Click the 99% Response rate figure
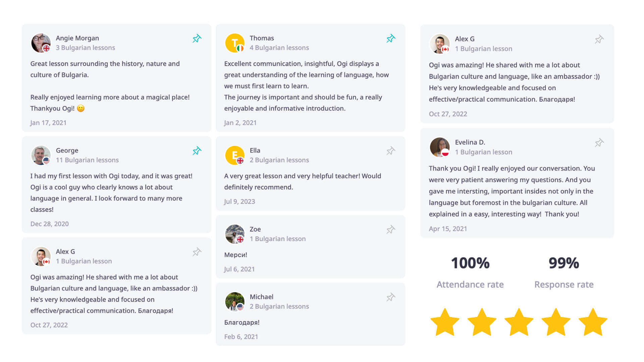 [x=564, y=263]
